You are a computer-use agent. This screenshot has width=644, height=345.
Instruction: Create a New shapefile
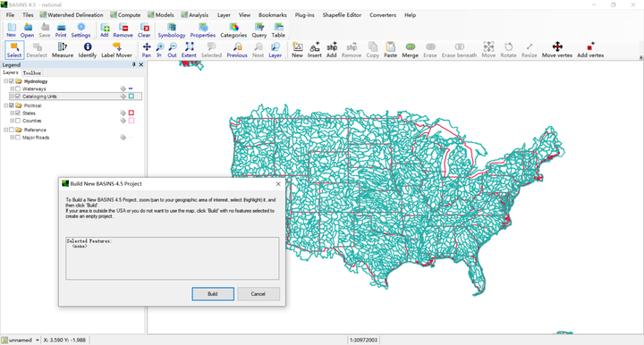tap(297, 50)
